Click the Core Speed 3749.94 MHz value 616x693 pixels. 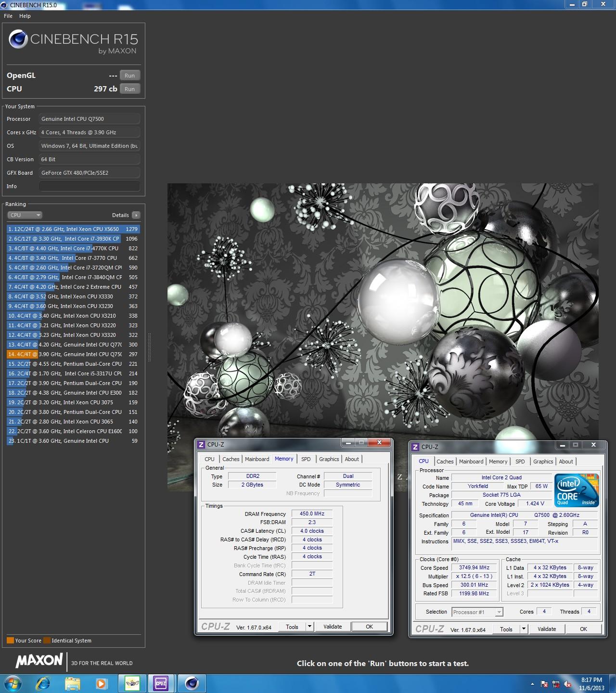[474, 567]
